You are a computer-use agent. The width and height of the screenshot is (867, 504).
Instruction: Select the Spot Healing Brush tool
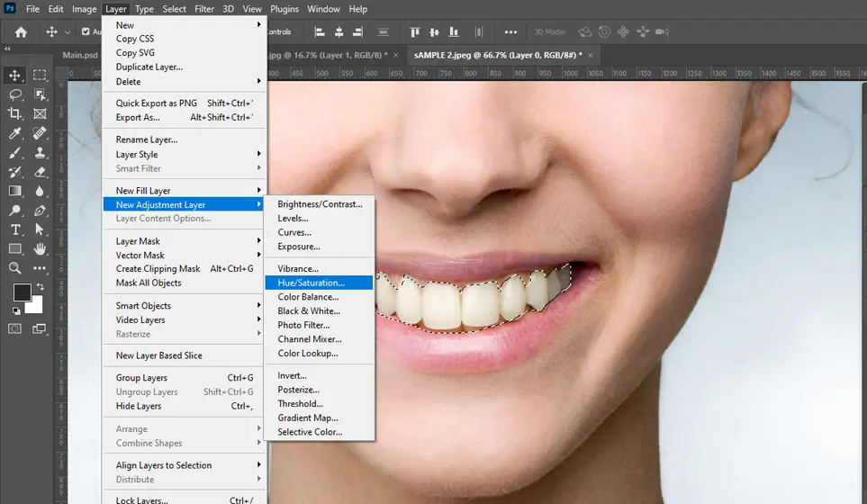point(40,133)
